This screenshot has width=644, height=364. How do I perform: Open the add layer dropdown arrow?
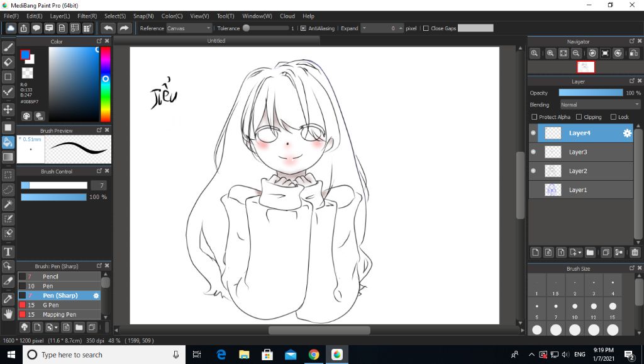pos(579,253)
